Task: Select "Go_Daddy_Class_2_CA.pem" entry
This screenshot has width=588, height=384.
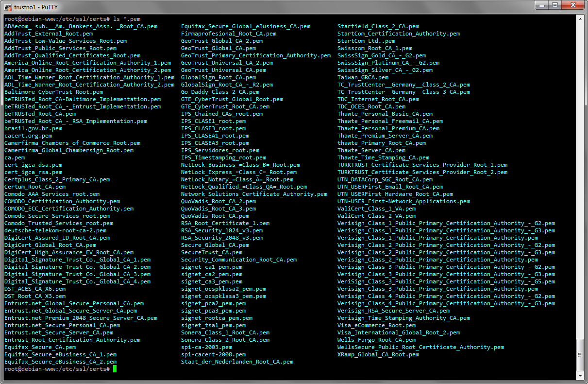Action: click(220, 92)
